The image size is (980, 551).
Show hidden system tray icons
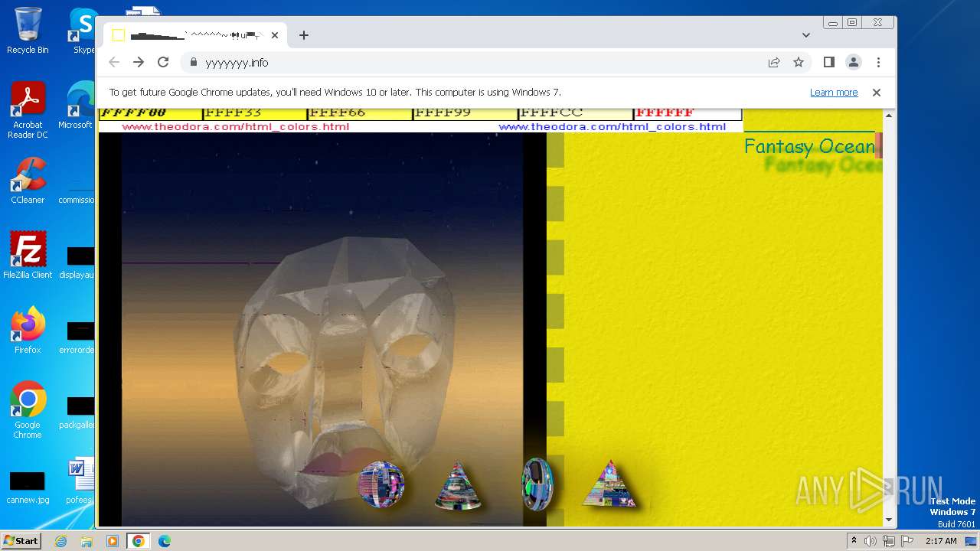[854, 541]
